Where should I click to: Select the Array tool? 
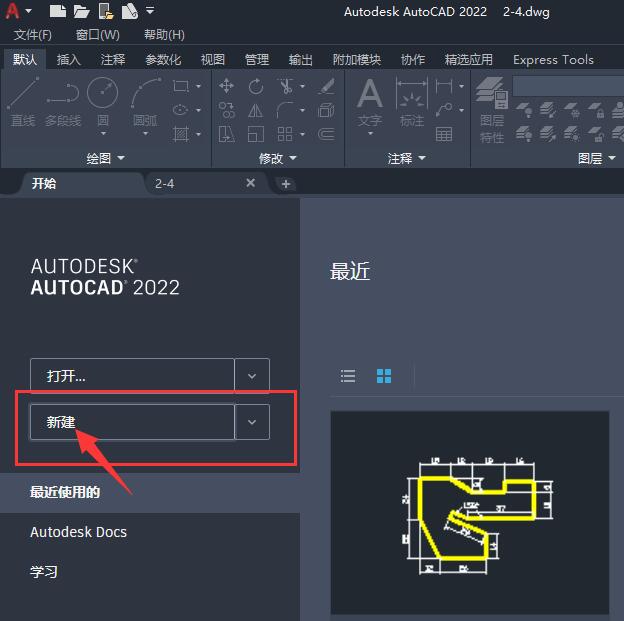pyautogui.click(x=285, y=134)
